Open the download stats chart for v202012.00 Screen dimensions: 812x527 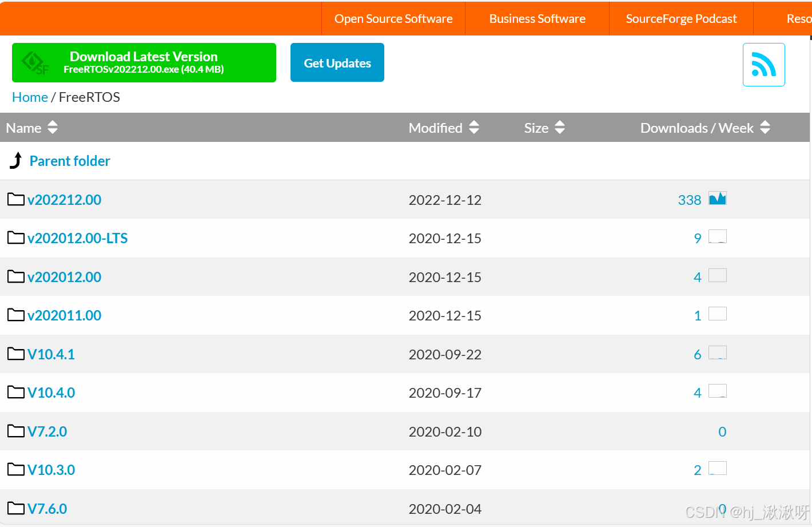[718, 275]
